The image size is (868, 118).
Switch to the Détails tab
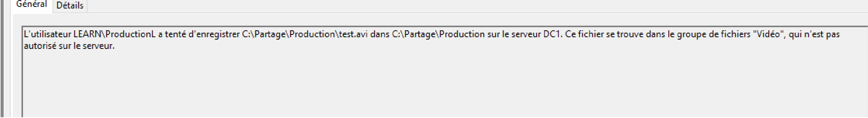point(70,6)
